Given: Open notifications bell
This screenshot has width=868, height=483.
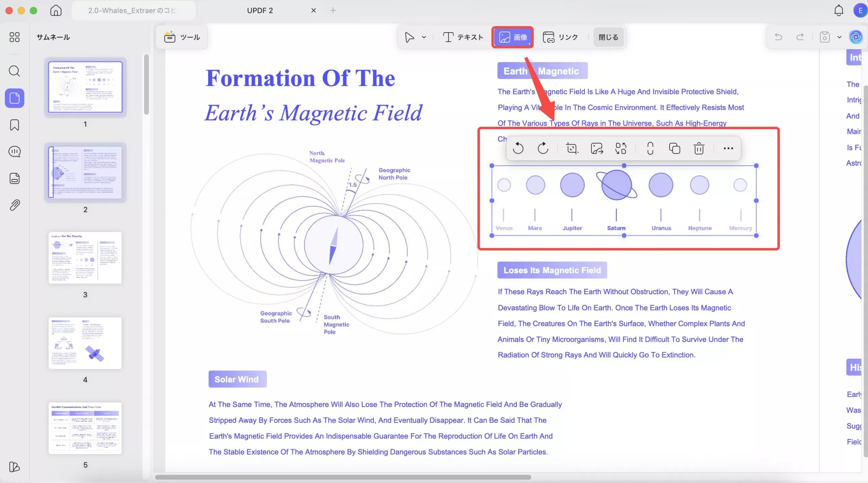Looking at the screenshot, I should tap(839, 11).
